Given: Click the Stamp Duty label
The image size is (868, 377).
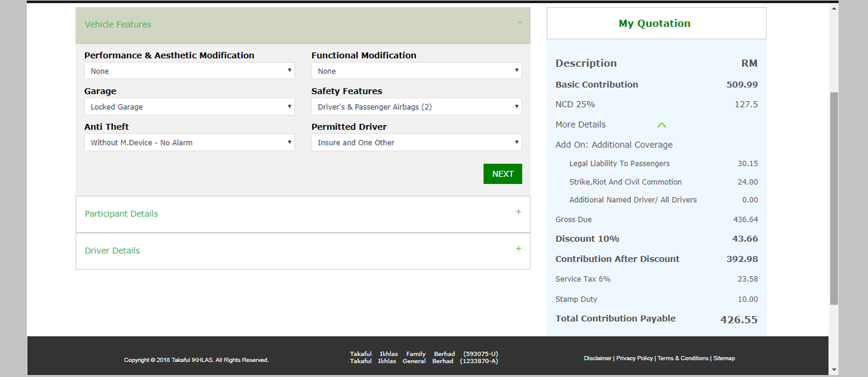Looking at the screenshot, I should [576, 299].
